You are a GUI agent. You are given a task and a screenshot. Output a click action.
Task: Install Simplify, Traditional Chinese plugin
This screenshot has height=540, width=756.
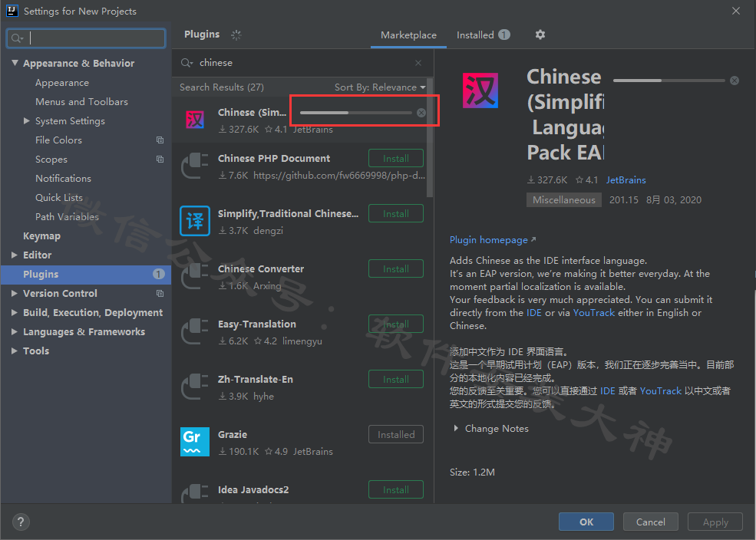pyautogui.click(x=396, y=214)
